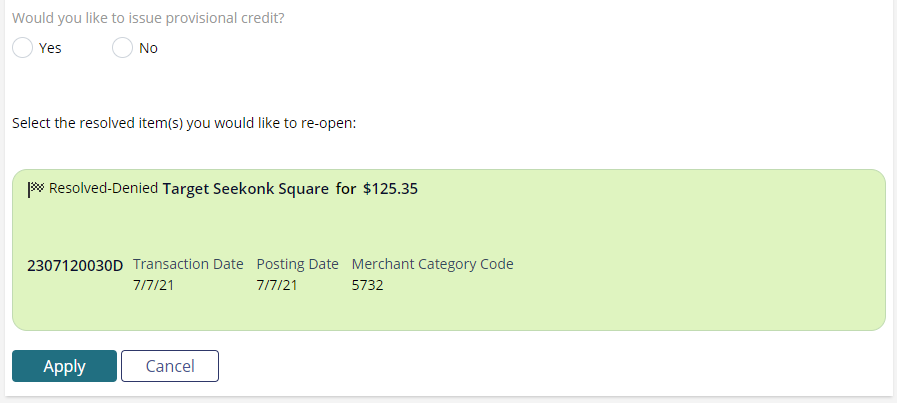This screenshot has height=403, width=897.
Task: Click the Posting Date label
Action: pos(297,264)
